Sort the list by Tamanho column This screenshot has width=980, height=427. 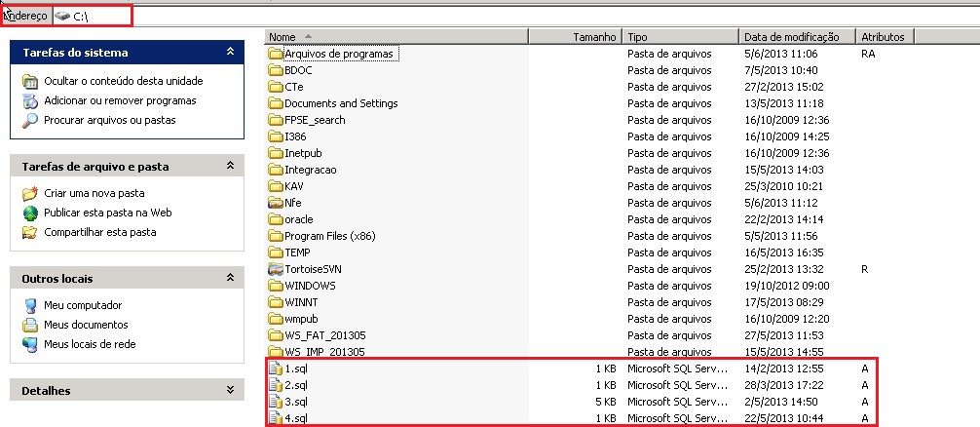point(574,37)
